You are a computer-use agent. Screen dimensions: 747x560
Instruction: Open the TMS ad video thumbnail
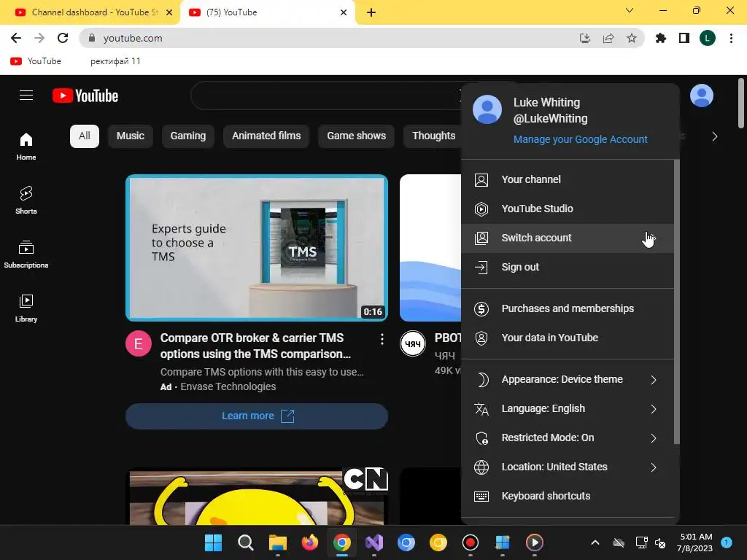coord(257,248)
